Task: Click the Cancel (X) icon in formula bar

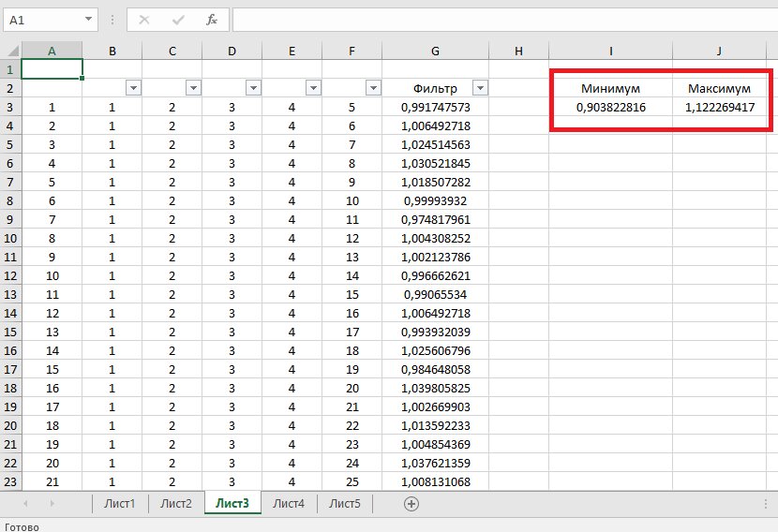Action: pyautogui.click(x=144, y=20)
